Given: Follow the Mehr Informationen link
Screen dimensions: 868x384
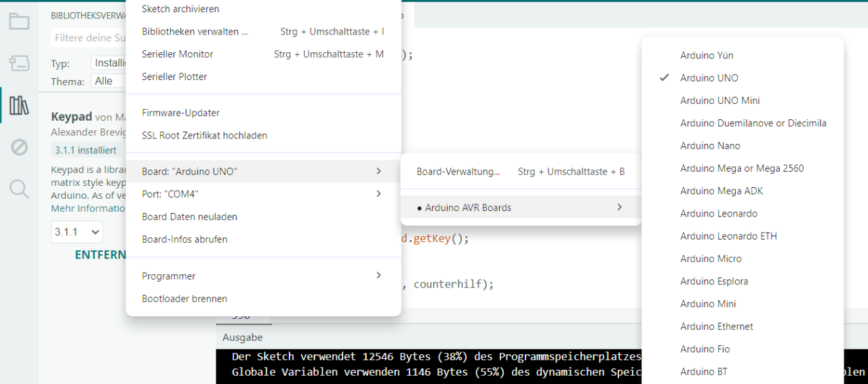Looking at the screenshot, I should tap(89, 208).
